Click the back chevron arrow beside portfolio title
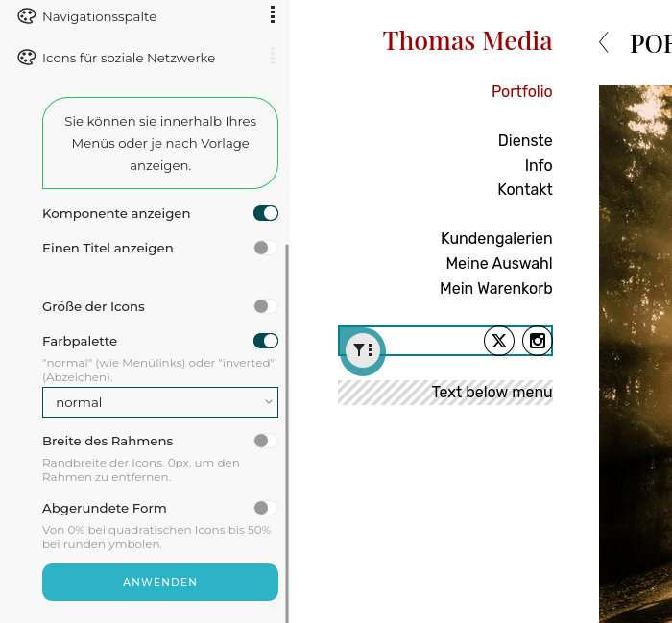 tap(604, 42)
